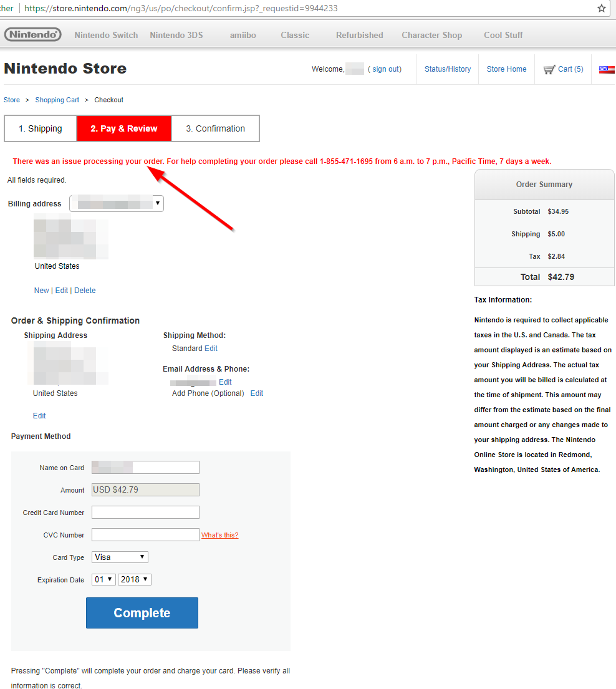Edit Add Phone (Optional)
616x689 pixels.
[257, 393]
